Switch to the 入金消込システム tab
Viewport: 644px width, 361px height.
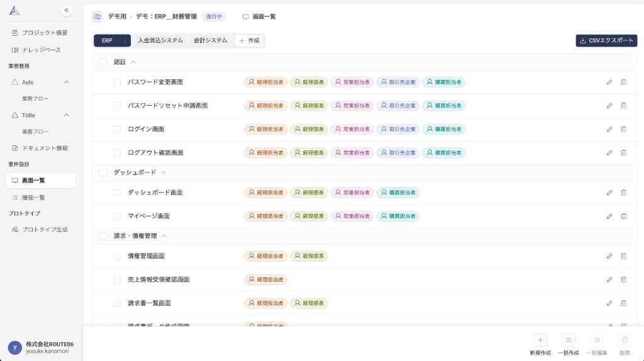[160, 41]
